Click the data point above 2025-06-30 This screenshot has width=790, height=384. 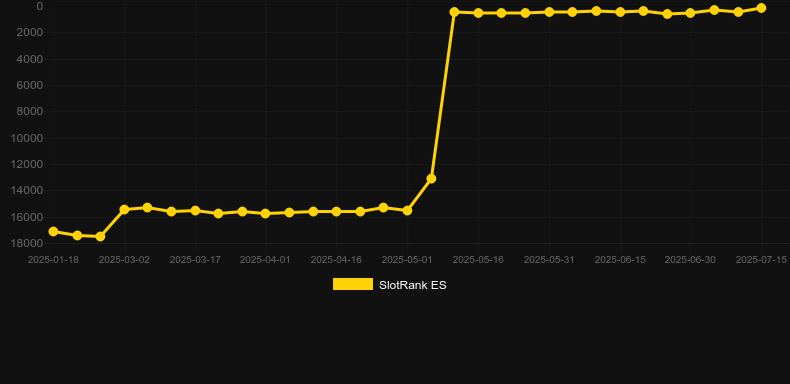point(690,13)
